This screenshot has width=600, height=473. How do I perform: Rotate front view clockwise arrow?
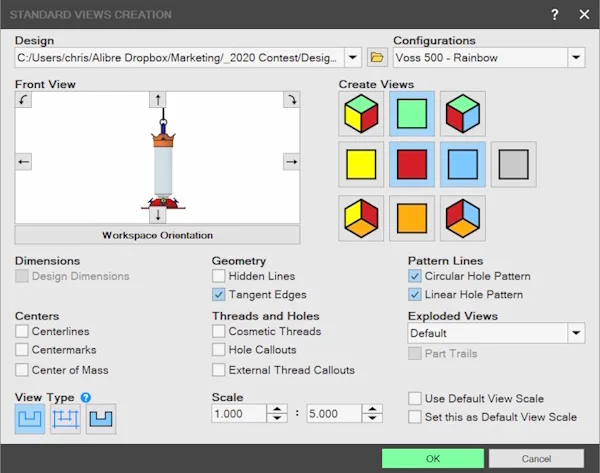coord(292,100)
